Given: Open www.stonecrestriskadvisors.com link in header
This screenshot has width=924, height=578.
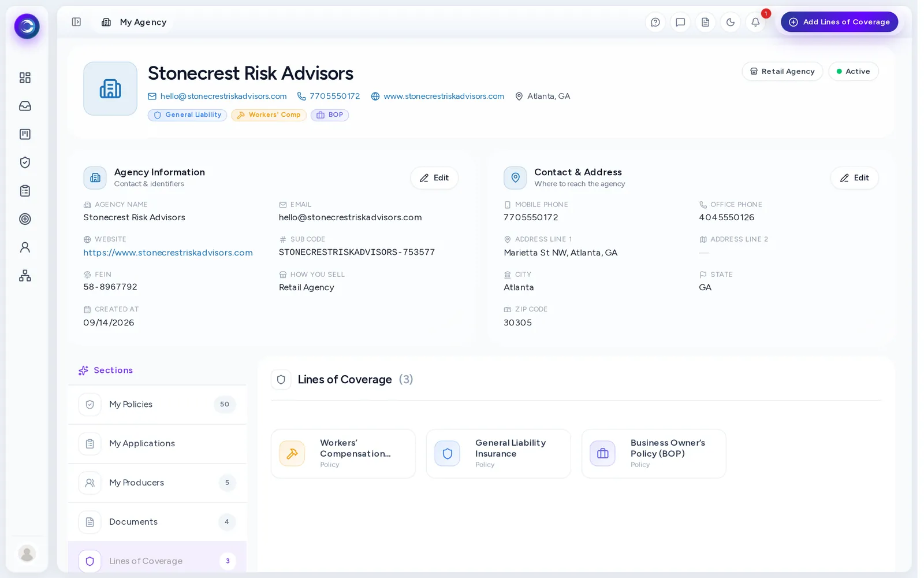Looking at the screenshot, I should click(438, 96).
